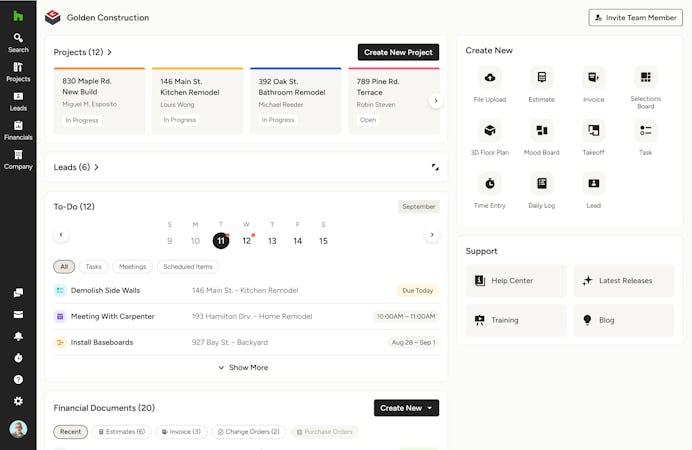Open Company from the sidebar

(x=18, y=160)
